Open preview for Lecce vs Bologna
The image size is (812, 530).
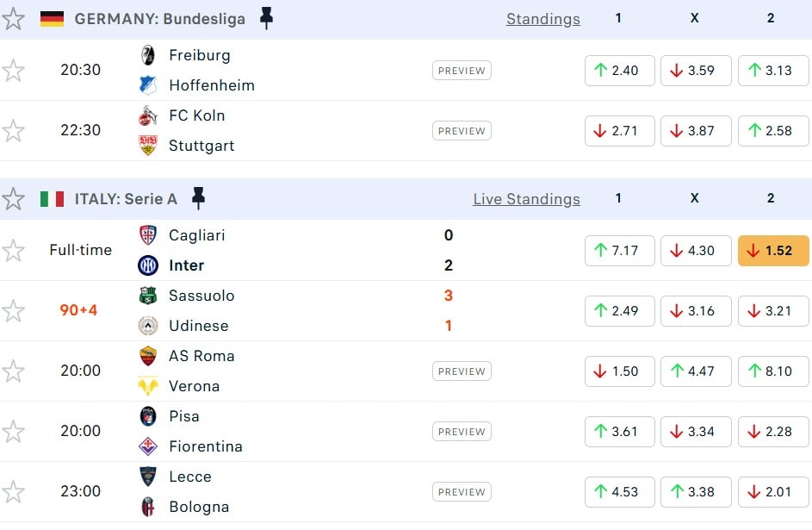pos(462,492)
